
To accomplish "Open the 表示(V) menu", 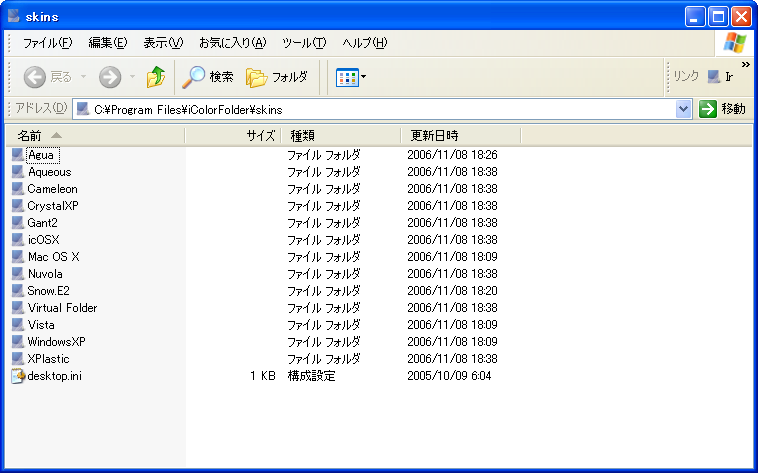I will pyautogui.click(x=163, y=43).
